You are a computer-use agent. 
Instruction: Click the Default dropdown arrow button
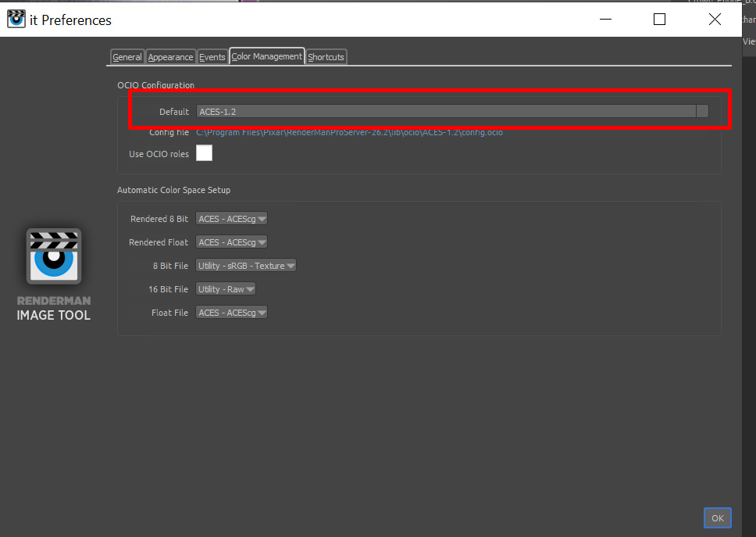coord(702,112)
